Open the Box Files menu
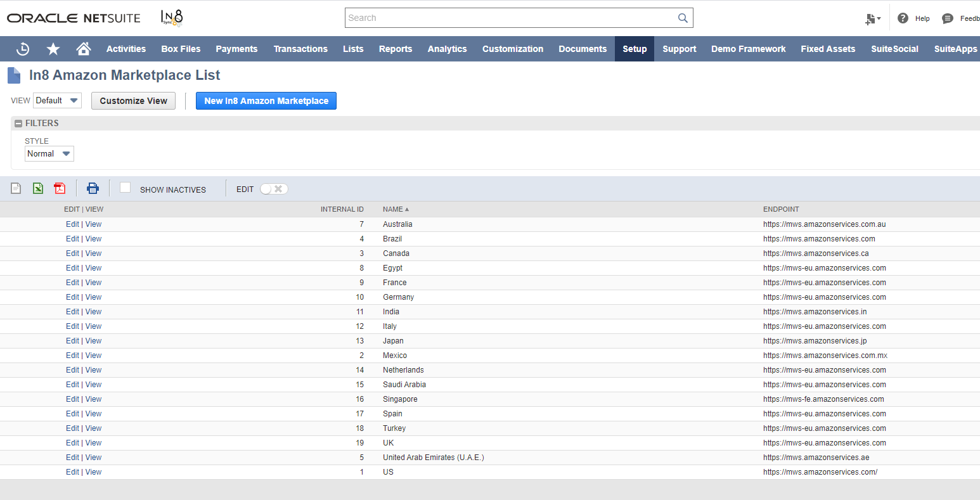The image size is (980, 500). 181,49
